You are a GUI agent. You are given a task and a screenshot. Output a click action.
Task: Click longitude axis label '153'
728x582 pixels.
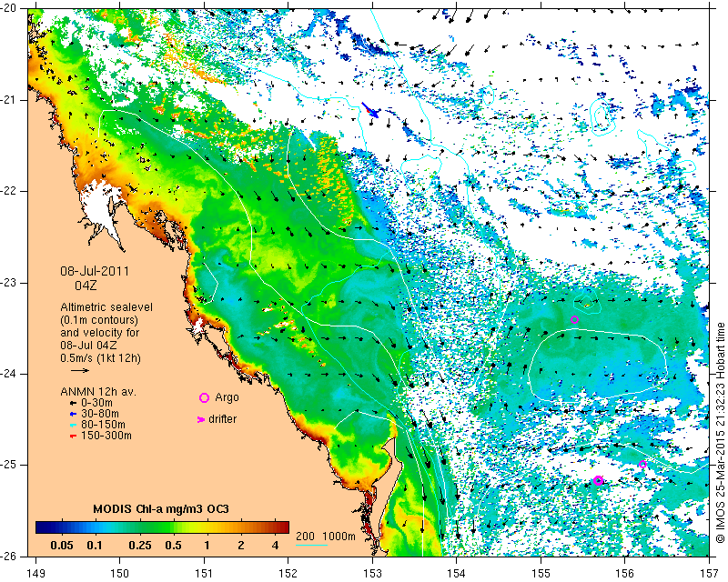click(x=372, y=574)
